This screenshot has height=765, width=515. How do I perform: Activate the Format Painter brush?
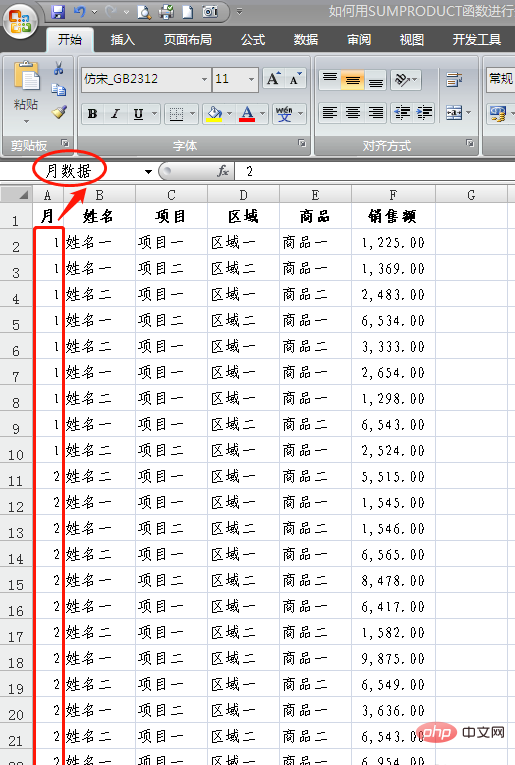coord(59,112)
